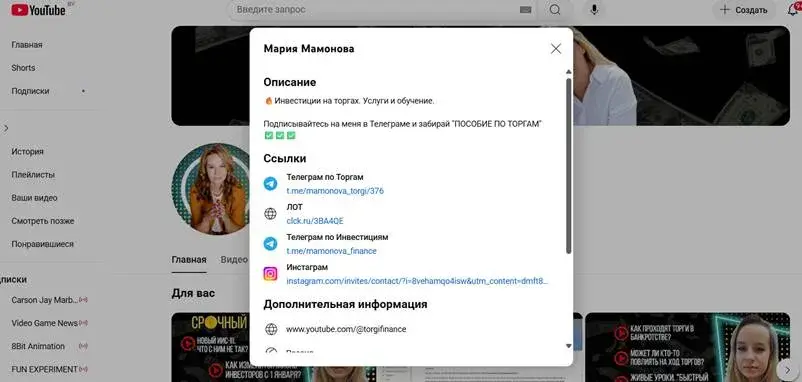Click the Телеграм по Торгам label
This screenshot has width=802, height=382.
pyautogui.click(x=325, y=177)
